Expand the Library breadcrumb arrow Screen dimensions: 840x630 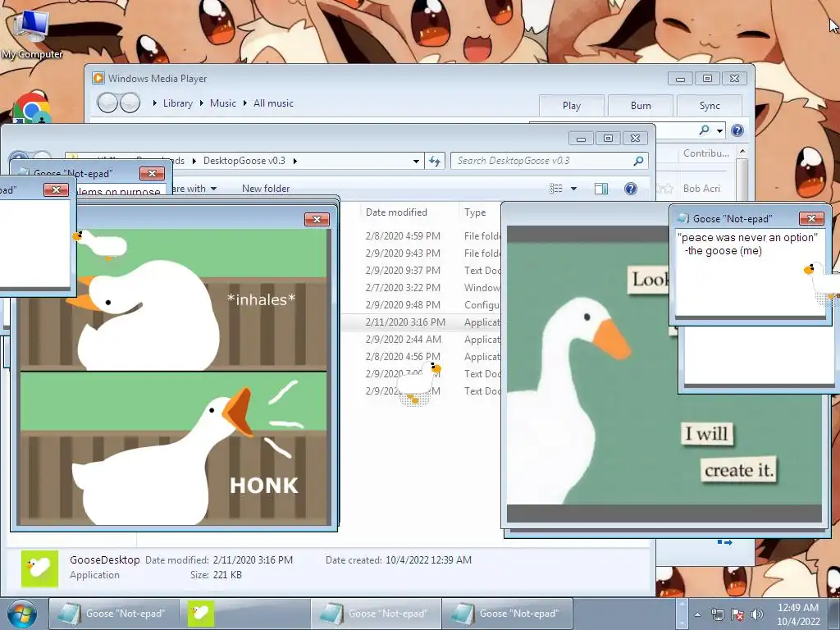pos(155,103)
